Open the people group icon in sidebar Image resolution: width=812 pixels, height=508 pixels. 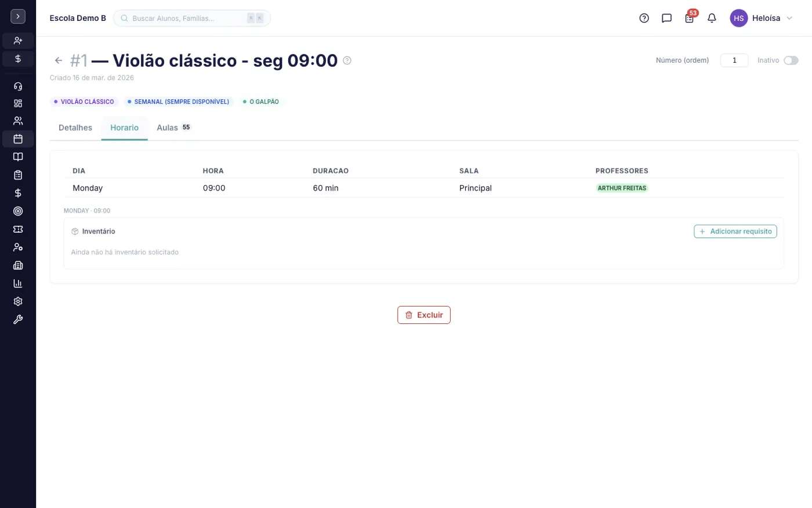click(x=18, y=121)
